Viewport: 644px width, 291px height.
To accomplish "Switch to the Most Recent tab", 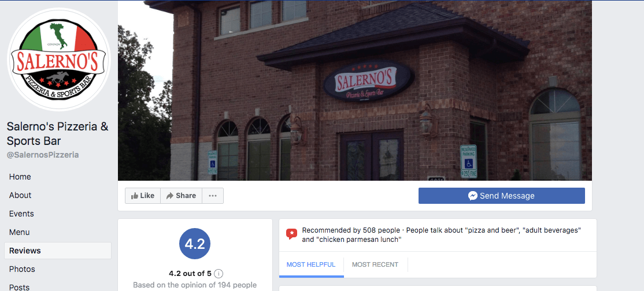I will [x=375, y=265].
